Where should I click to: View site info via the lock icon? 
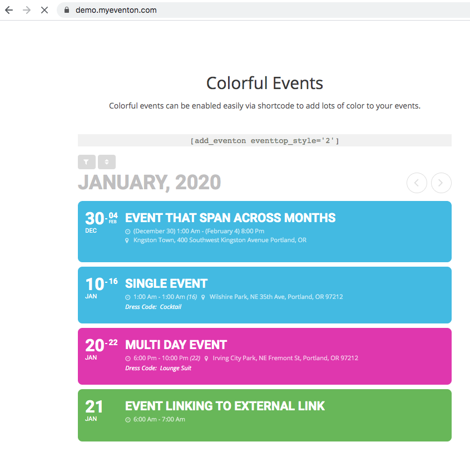(67, 10)
